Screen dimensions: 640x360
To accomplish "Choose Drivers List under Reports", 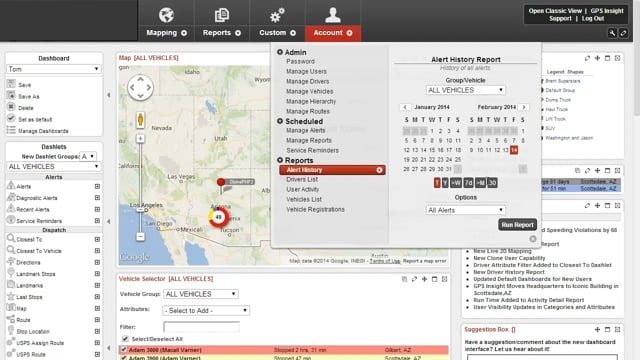I will click(x=302, y=180).
